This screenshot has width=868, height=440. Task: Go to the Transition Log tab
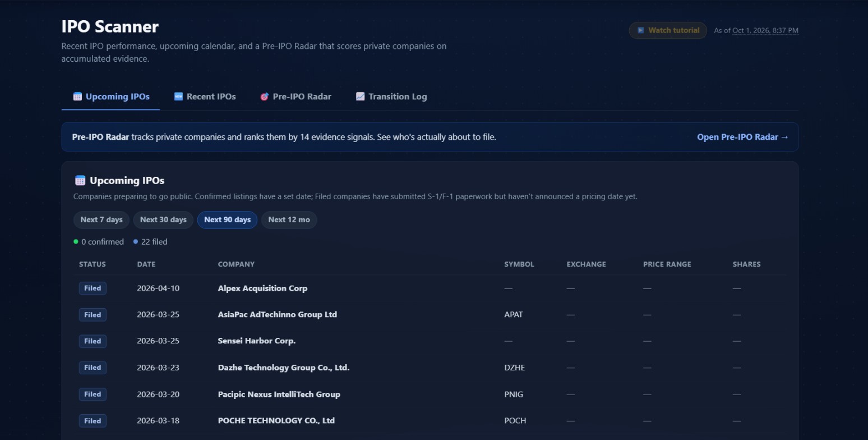pyautogui.click(x=391, y=97)
